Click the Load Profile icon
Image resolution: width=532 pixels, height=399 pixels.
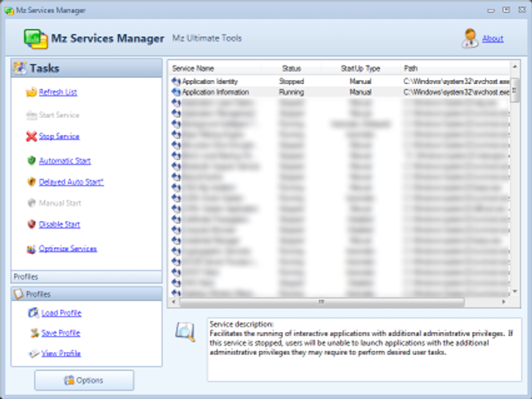tap(33, 313)
